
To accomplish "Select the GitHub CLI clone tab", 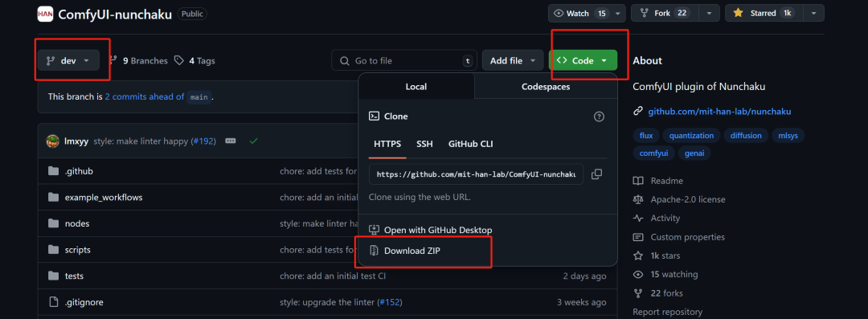I will [x=470, y=144].
